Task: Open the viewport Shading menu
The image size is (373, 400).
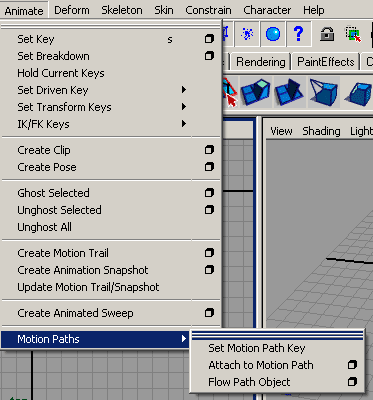Action: [321, 131]
